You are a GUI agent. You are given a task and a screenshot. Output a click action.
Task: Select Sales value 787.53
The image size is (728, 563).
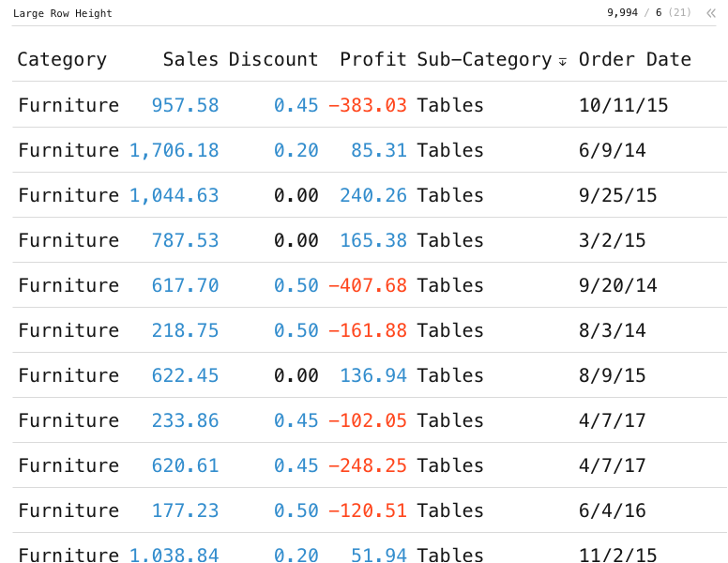pyautogui.click(x=185, y=240)
